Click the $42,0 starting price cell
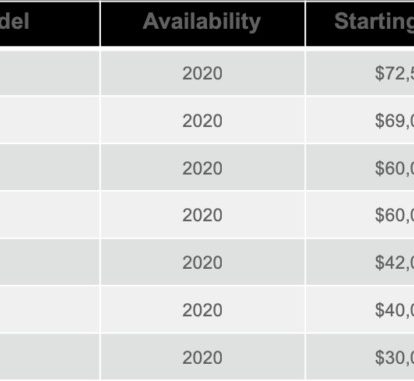This screenshot has width=414, height=381. point(360,262)
